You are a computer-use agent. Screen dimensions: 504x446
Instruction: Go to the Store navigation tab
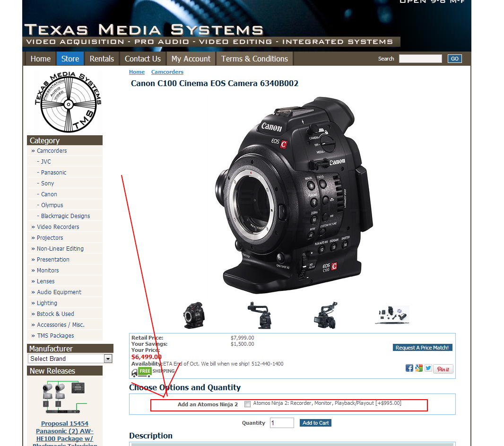tap(70, 59)
